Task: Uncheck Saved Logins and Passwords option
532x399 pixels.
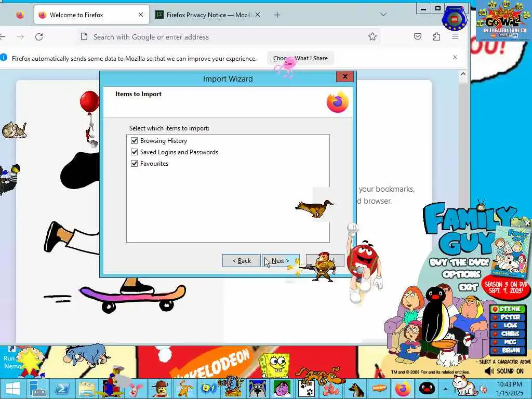Action: [x=135, y=152]
